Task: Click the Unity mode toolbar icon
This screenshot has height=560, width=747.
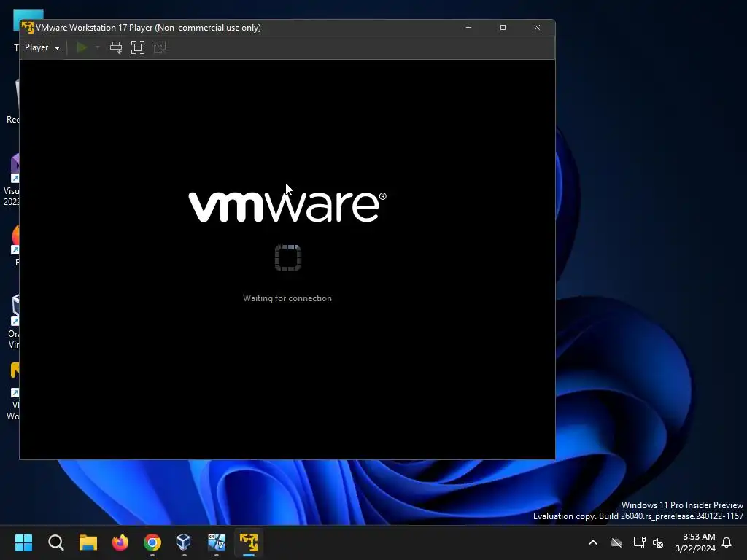Action: tap(160, 47)
